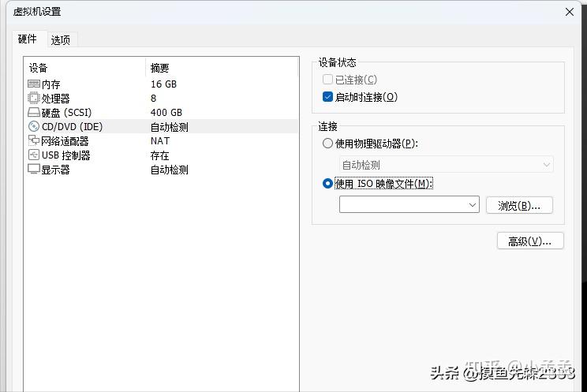The image size is (587, 392).
Task: Click 自动检测 summary in 显示器 row
Action: pos(169,170)
